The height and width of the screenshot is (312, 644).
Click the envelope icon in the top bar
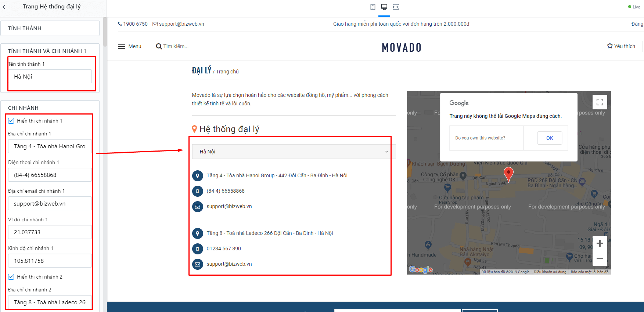155,24
